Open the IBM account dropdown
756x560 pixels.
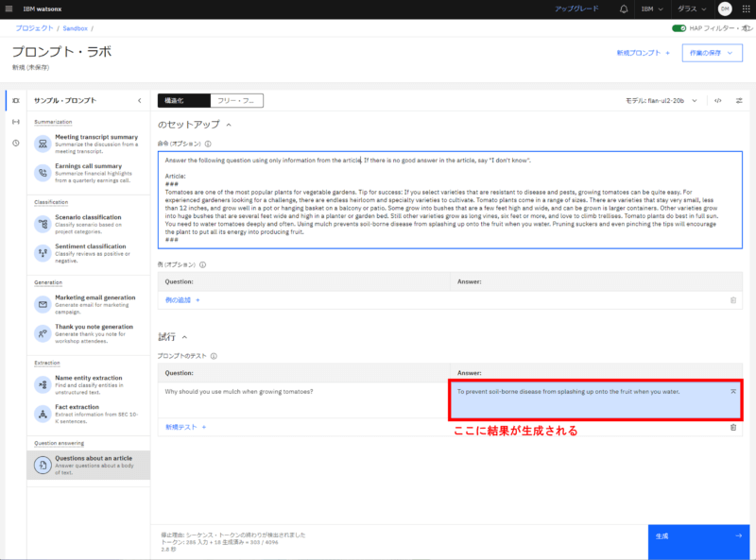click(x=652, y=9)
